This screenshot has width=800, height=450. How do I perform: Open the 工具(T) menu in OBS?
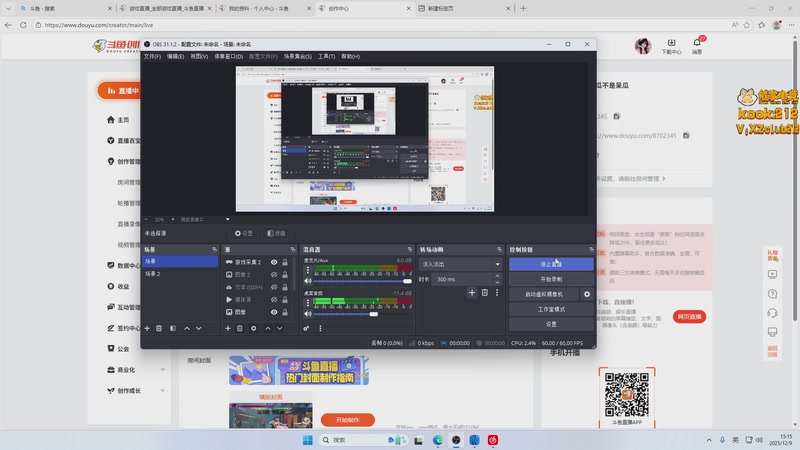(x=327, y=56)
